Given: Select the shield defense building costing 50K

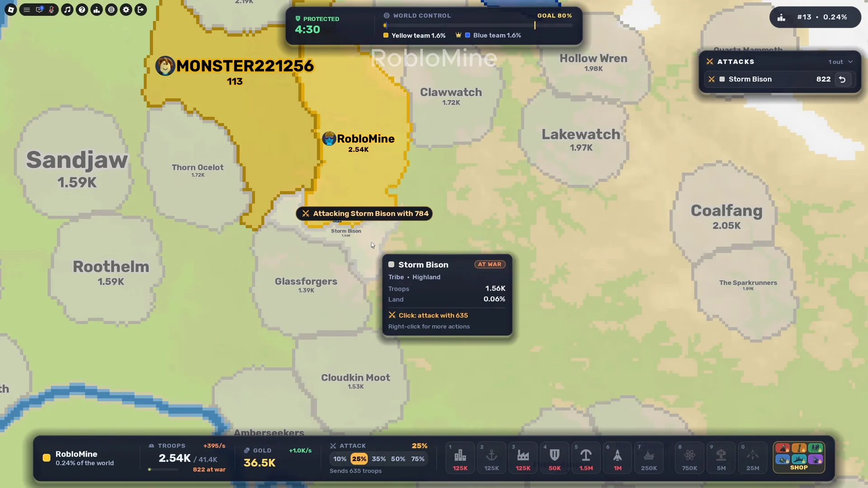Looking at the screenshot, I should (x=555, y=458).
